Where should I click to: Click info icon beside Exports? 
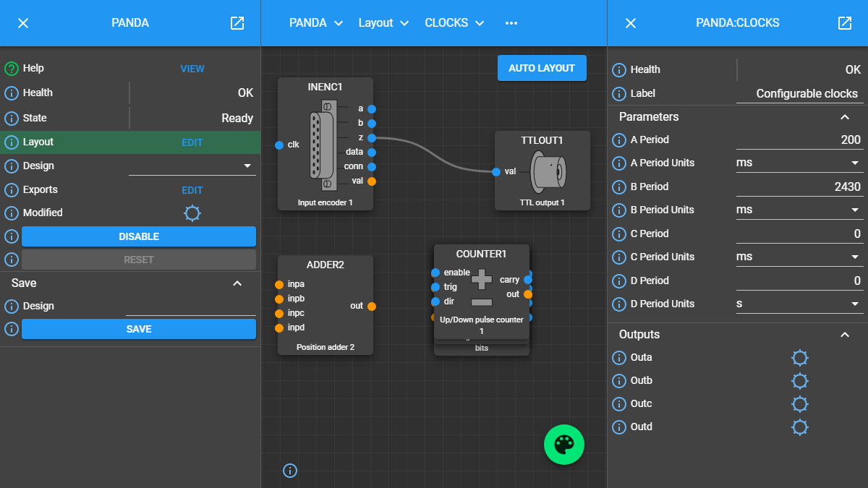(x=12, y=190)
